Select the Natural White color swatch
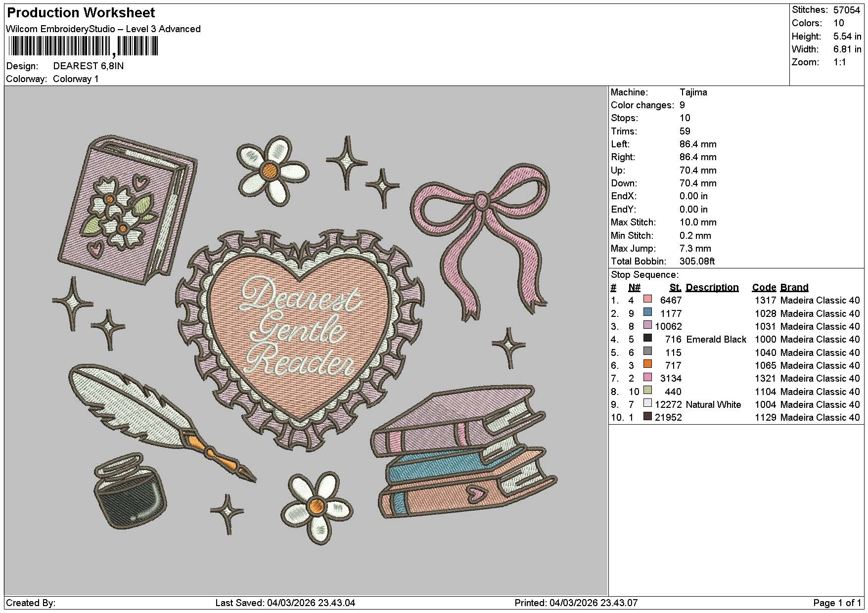This screenshot has height=613, width=868. pos(647,403)
